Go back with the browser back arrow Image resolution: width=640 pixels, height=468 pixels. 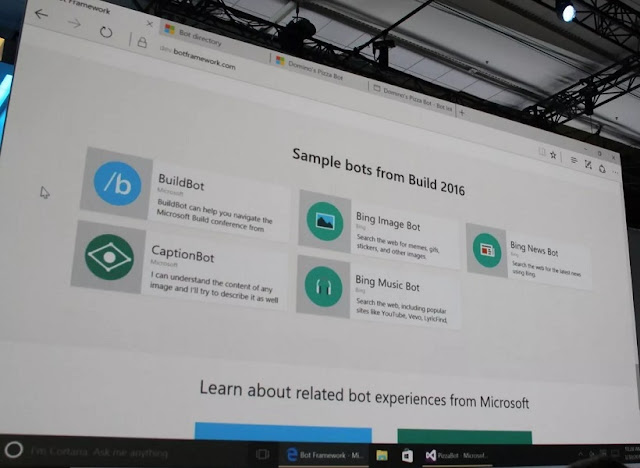[x=41, y=14]
